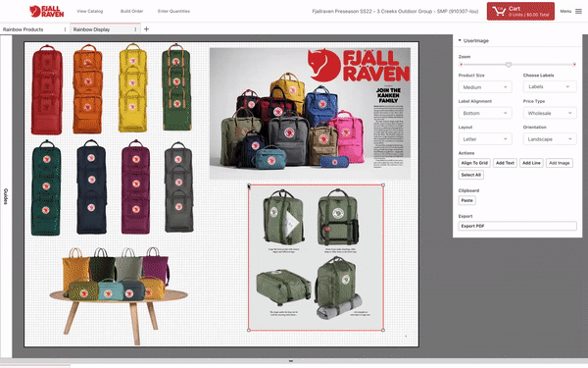Click the Fjällräven logo in header

pos(46,11)
